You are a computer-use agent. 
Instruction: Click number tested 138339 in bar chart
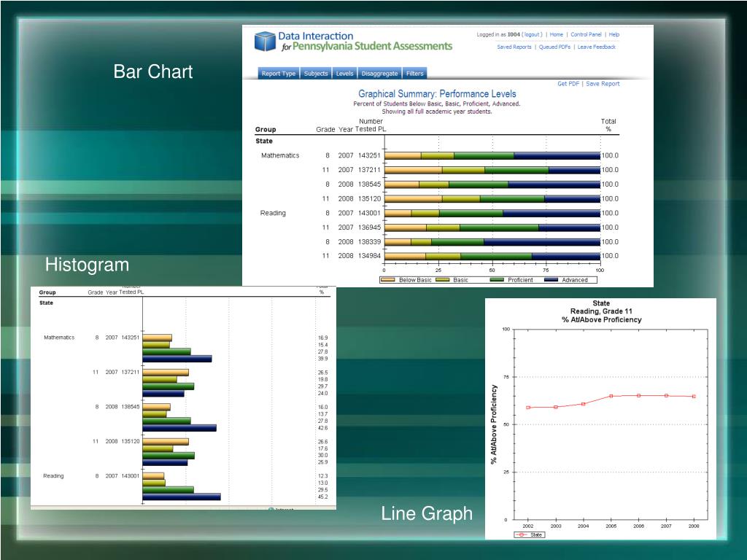click(370, 241)
